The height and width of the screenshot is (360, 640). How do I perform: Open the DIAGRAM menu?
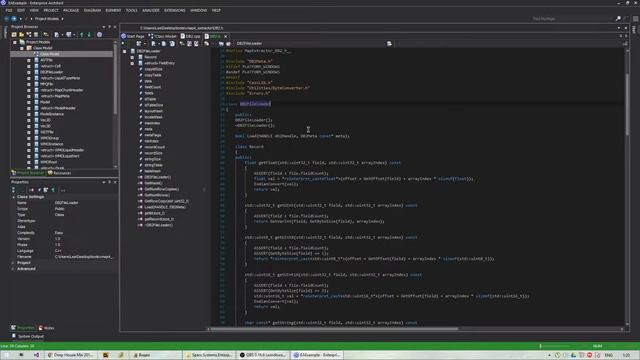click(92, 10)
